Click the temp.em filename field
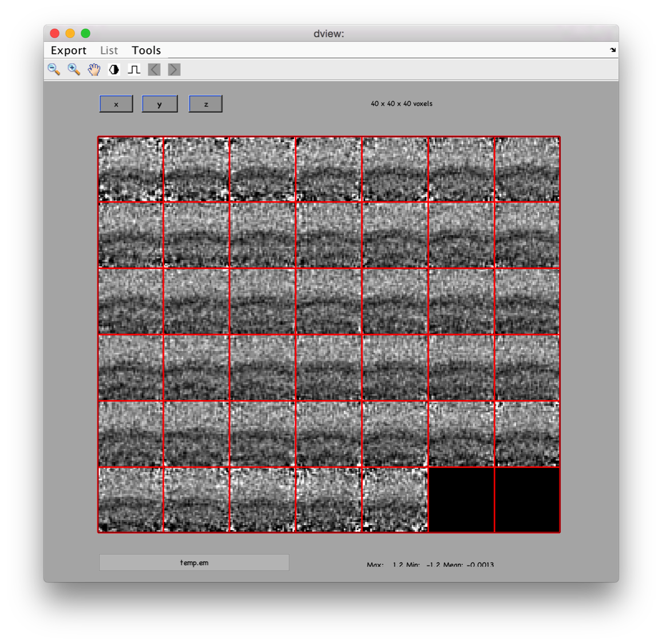Image resolution: width=662 pixels, height=644 pixels. coord(194,563)
